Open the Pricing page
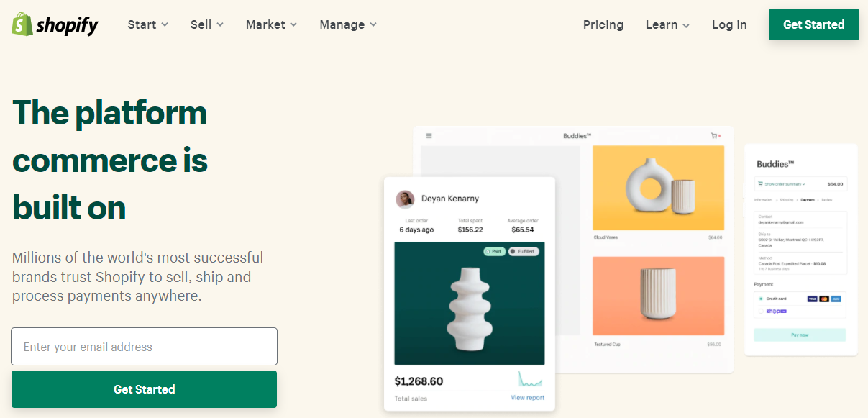 [603, 24]
